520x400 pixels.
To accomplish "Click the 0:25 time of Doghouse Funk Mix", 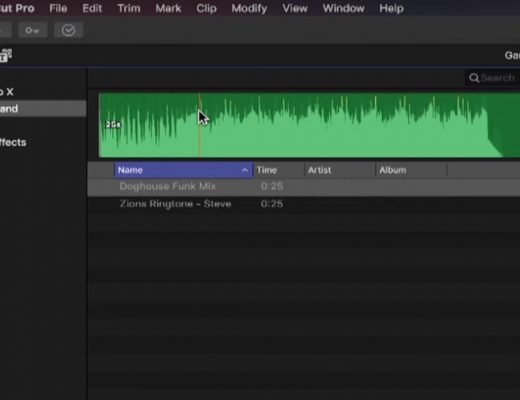I will pyautogui.click(x=272, y=186).
